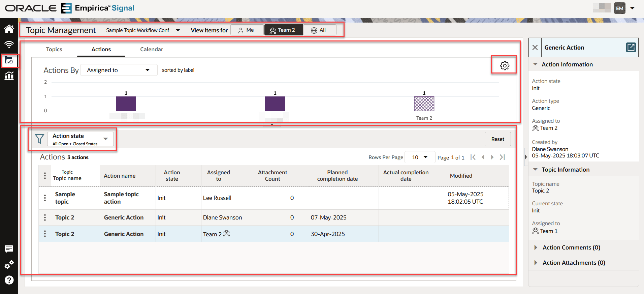
Task: Open the Data Analysis sidebar icon
Action: coord(9,76)
